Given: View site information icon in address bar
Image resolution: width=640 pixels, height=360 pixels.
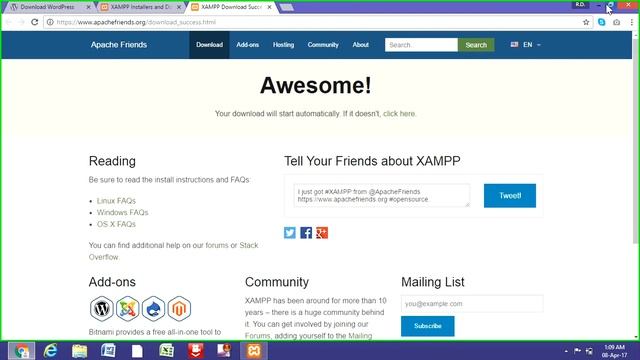Looking at the screenshot, I should 50,22.
